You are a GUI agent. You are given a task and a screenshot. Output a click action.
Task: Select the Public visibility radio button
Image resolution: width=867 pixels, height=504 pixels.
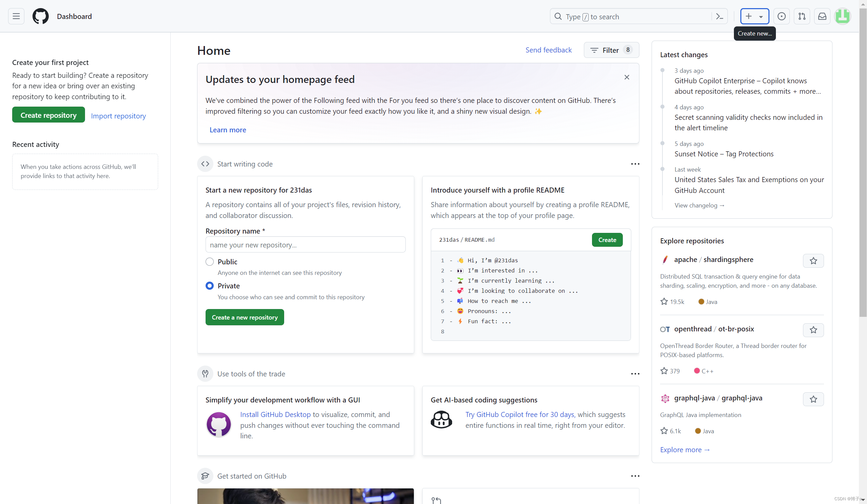click(210, 262)
